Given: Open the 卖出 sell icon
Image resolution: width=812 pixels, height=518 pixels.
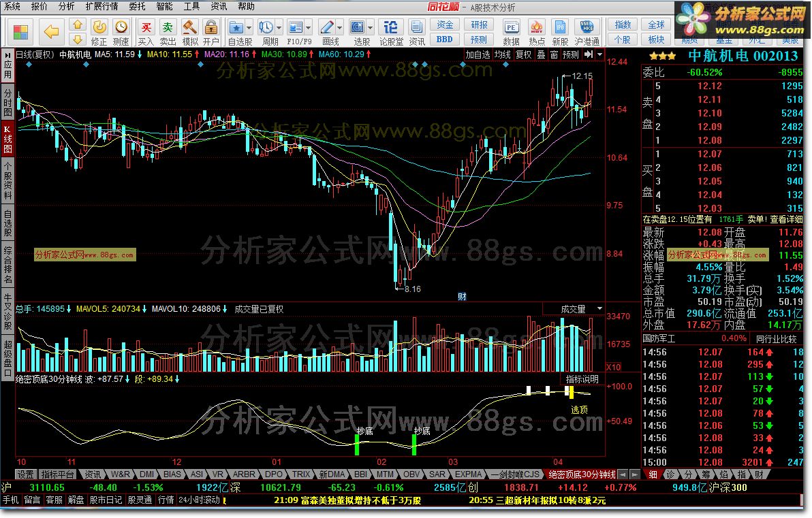Looking at the screenshot, I should tap(168, 33).
